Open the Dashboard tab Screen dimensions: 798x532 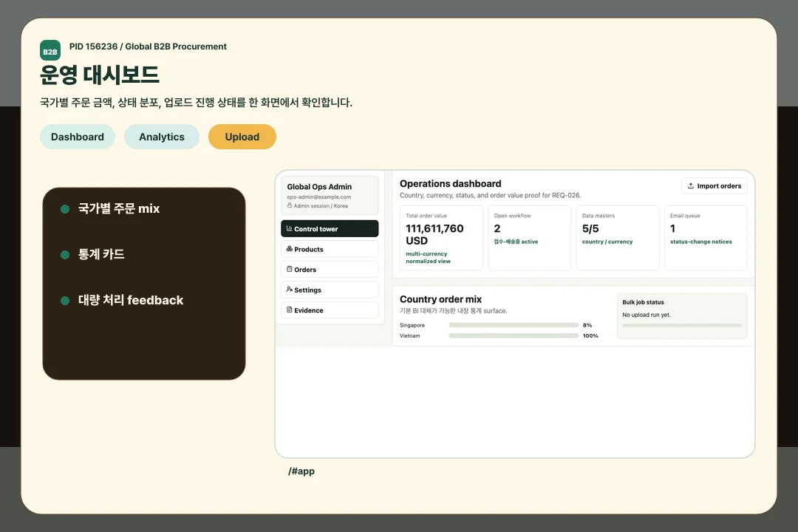click(x=78, y=137)
